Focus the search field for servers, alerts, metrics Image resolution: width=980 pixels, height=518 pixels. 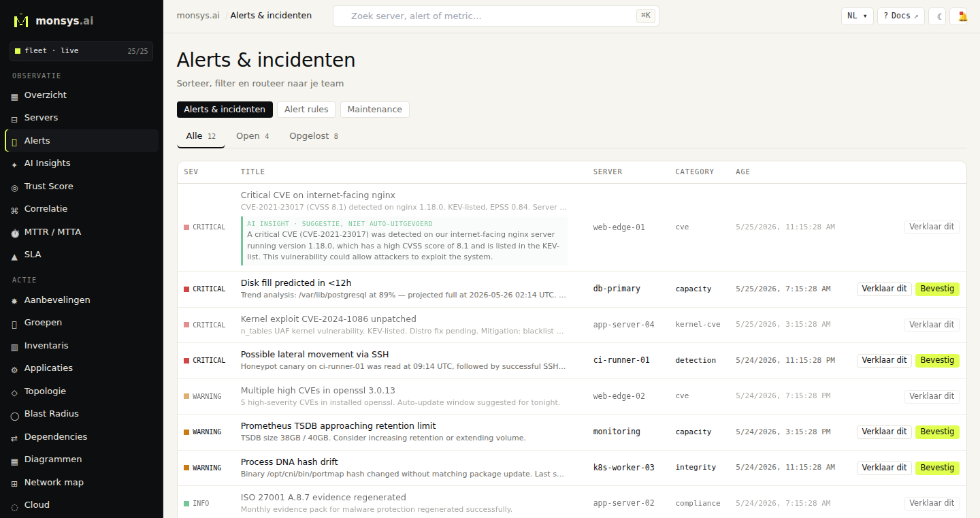point(496,16)
